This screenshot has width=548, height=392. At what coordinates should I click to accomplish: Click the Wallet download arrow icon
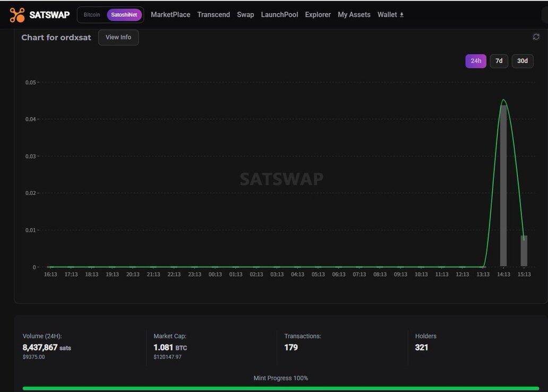(401, 15)
